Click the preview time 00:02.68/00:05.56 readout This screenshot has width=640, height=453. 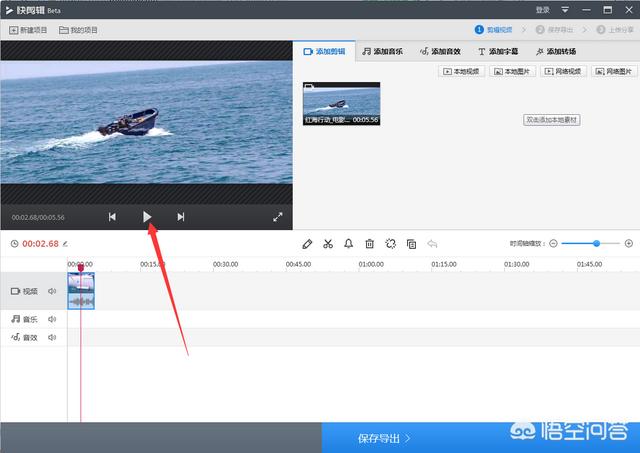click(38, 218)
